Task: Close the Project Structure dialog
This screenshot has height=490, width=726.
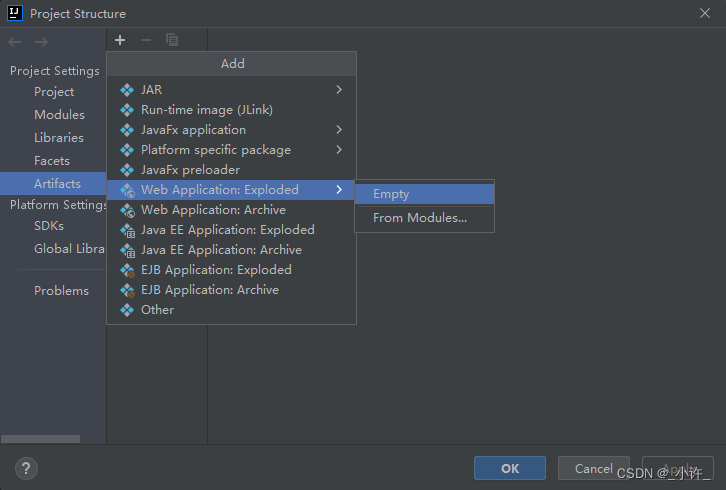Action: 705,13
